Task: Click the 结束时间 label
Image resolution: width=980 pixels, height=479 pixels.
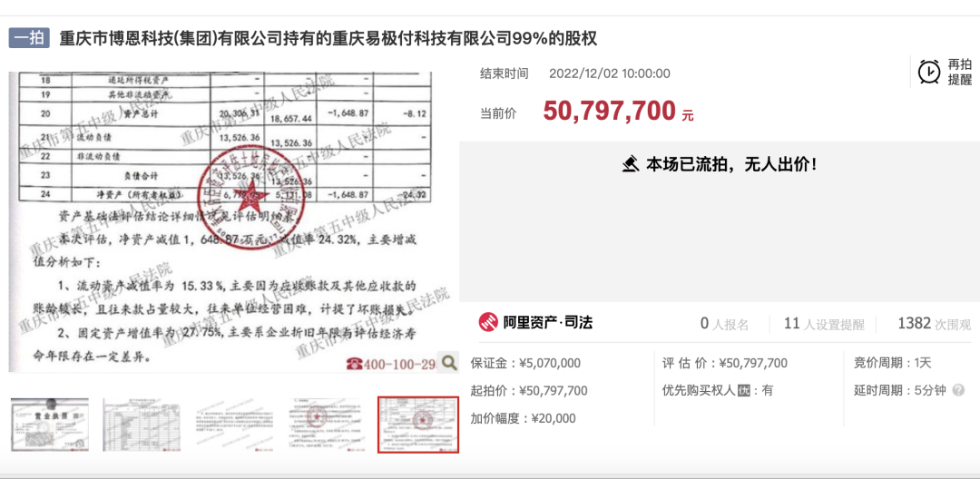Action: tap(504, 73)
